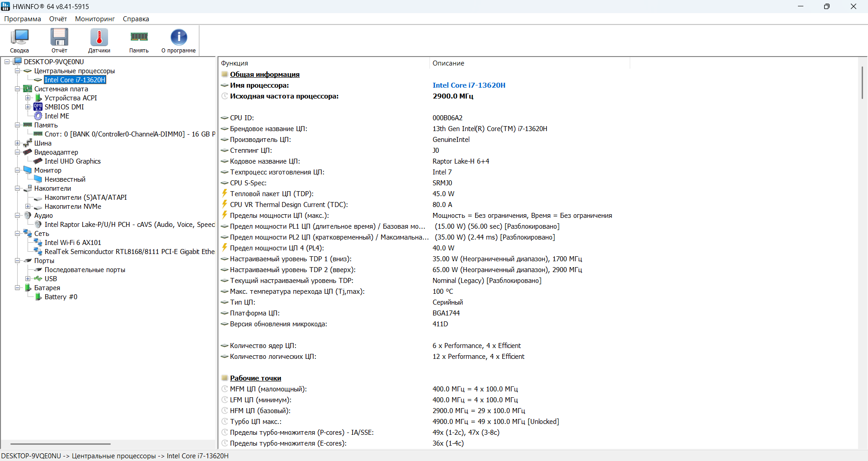Select the Intel Raptor Lake-P/U/H PCH audio entry
The width and height of the screenshot is (868, 461).
point(130,224)
